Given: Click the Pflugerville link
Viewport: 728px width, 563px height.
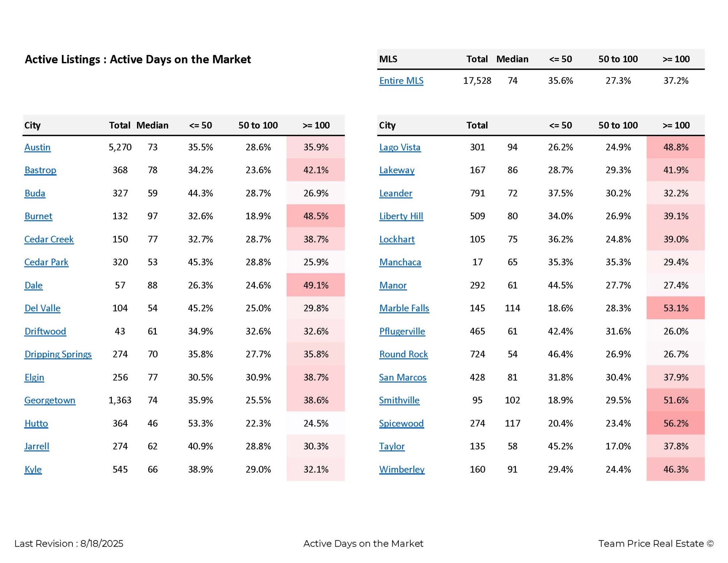Looking at the screenshot, I should click(402, 331).
